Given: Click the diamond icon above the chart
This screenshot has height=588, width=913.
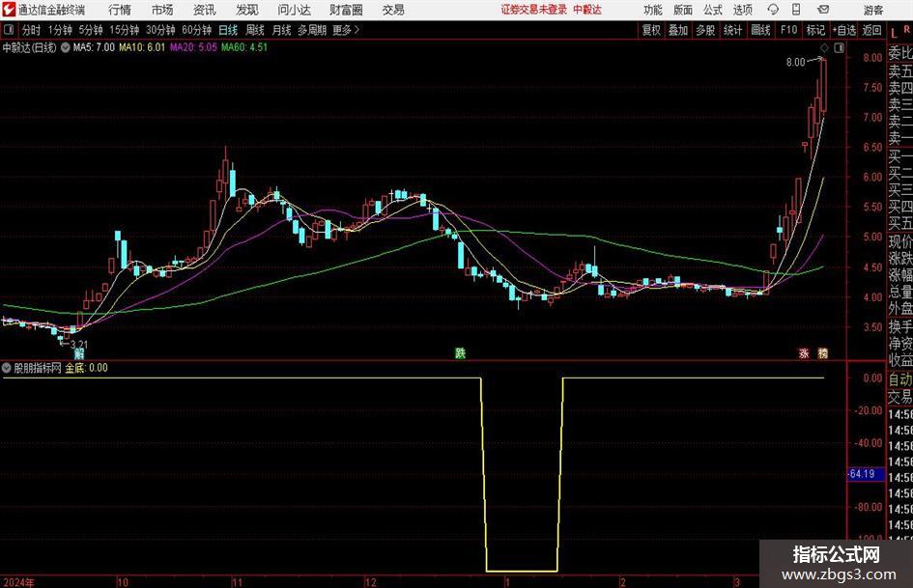Looking at the screenshot, I should 824,47.
